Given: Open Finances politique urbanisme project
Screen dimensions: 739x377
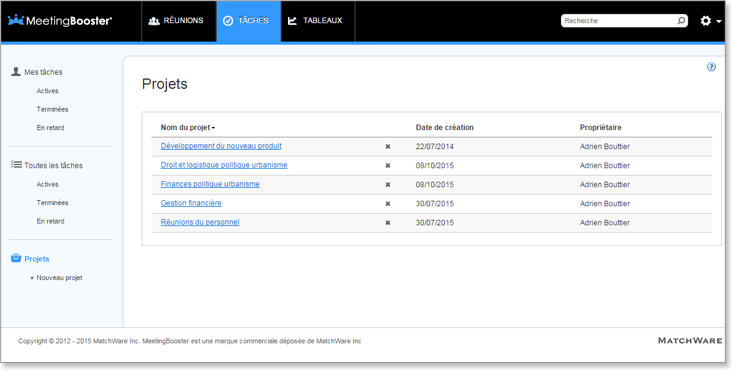Looking at the screenshot, I should pyautogui.click(x=210, y=184).
